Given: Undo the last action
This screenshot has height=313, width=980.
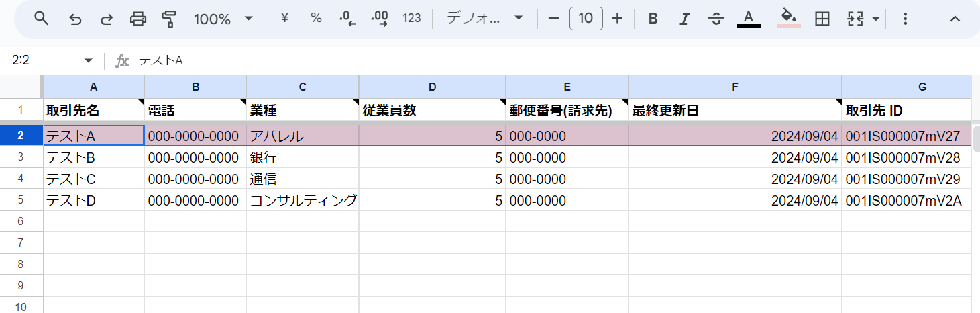Looking at the screenshot, I should pos(75,19).
